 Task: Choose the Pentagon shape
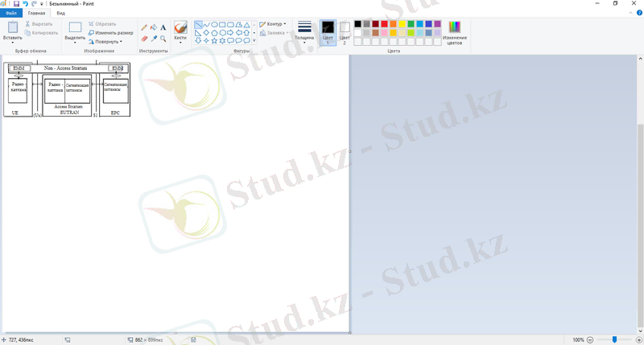point(214,32)
